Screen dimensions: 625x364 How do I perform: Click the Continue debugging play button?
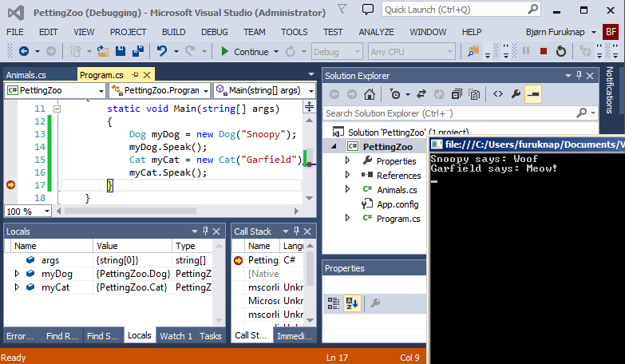coord(225,51)
